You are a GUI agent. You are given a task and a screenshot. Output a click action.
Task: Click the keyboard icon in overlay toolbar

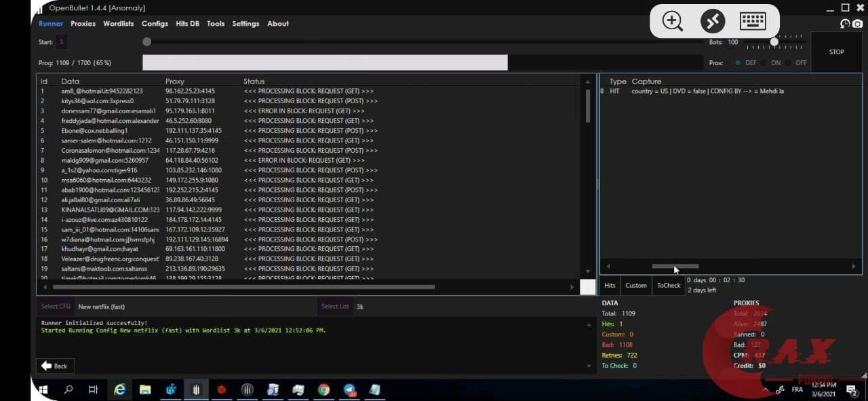pyautogui.click(x=753, y=21)
